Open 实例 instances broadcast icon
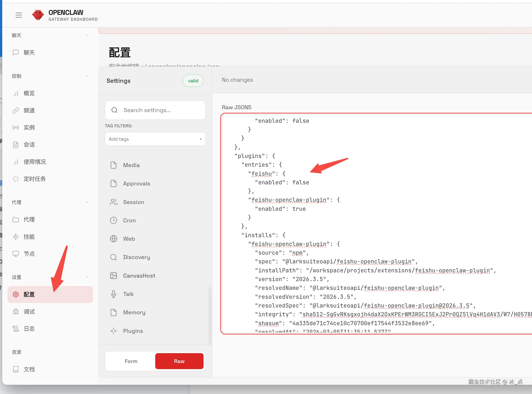532x394 pixels. click(x=16, y=128)
